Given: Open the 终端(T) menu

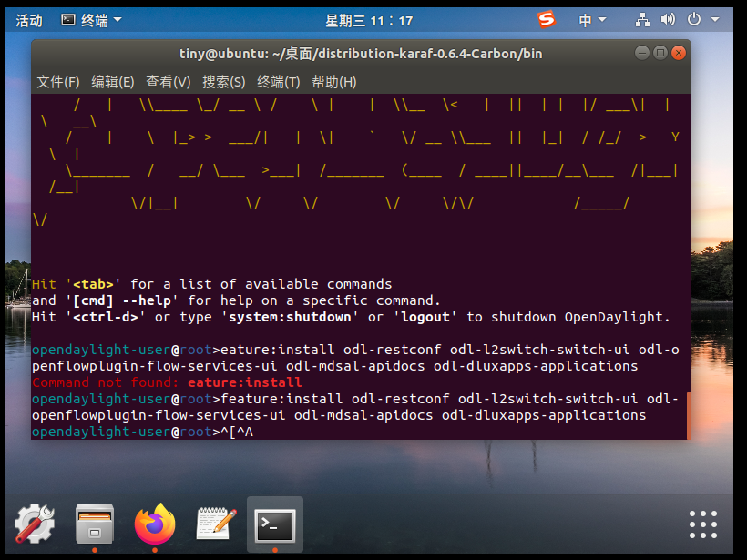Looking at the screenshot, I should 278,82.
